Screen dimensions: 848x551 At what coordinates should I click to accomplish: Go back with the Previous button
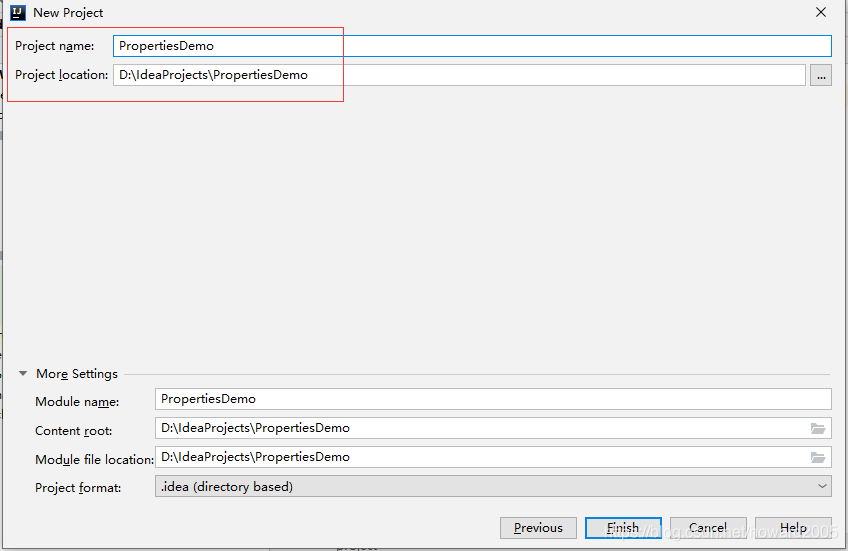click(x=538, y=528)
